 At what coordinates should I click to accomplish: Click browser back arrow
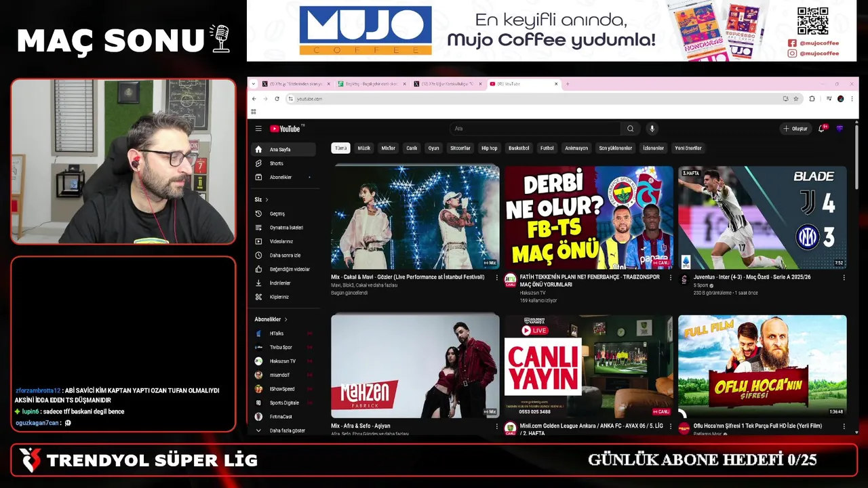(x=254, y=99)
